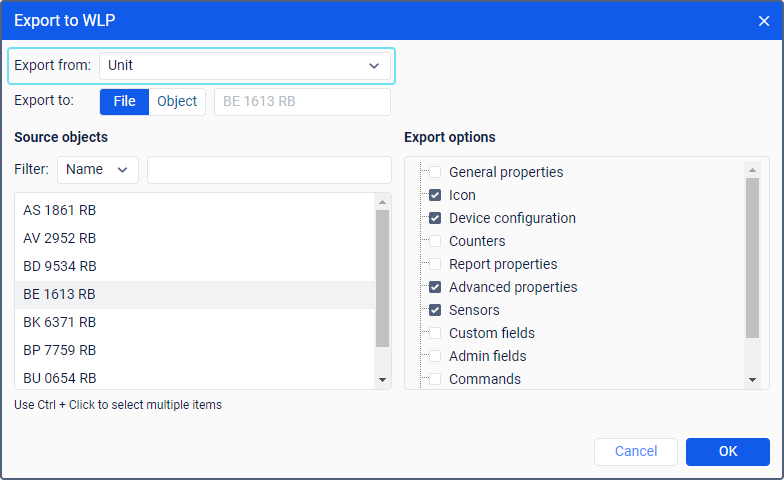Uncheck the Icon export option
The width and height of the screenshot is (784, 480).
(x=435, y=195)
